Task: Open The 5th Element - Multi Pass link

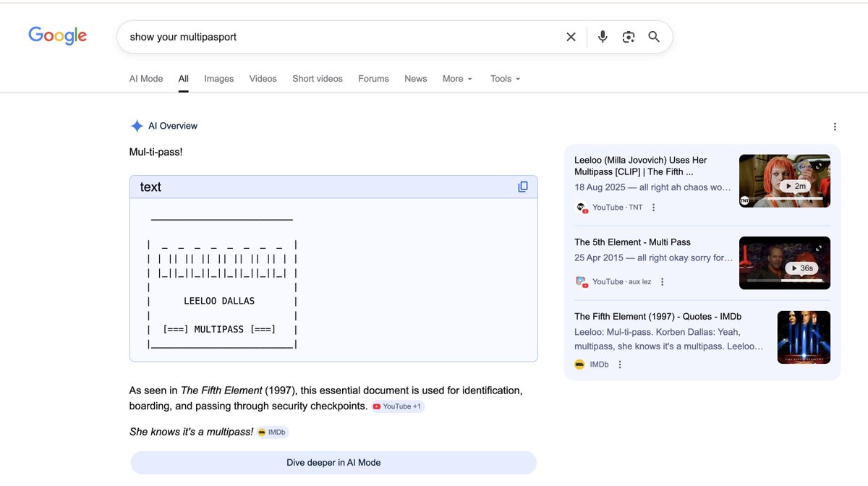Action: click(x=633, y=242)
